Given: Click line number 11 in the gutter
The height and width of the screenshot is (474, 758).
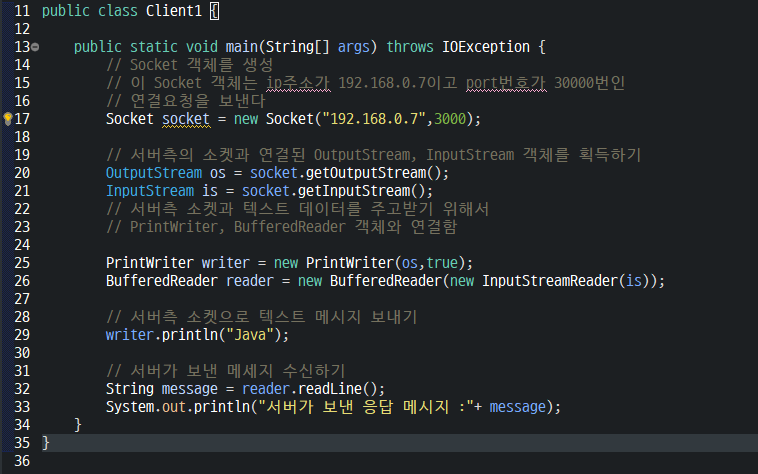Looking at the screenshot, I should [x=22, y=11].
